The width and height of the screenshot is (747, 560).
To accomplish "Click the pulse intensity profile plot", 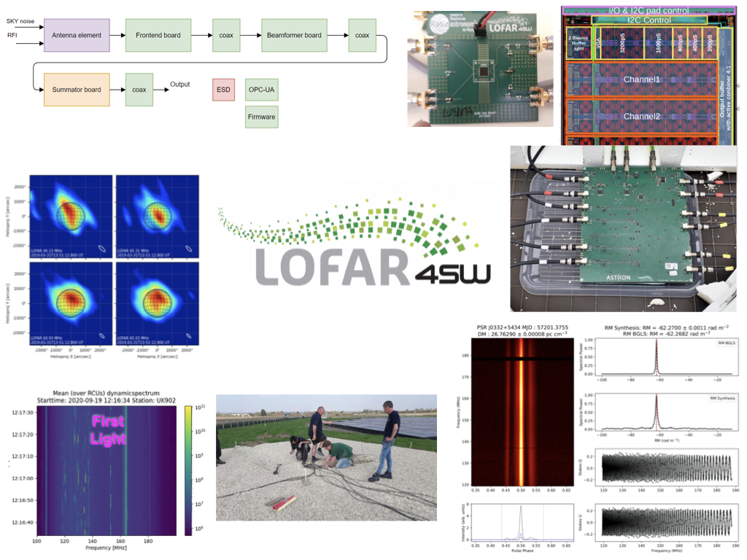I will [522, 522].
